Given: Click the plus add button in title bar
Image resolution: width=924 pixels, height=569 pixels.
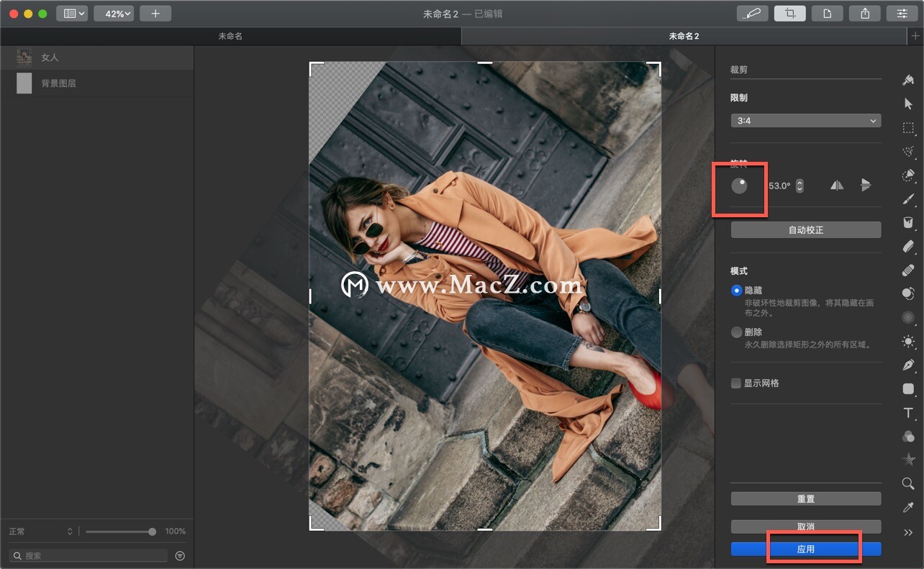Looking at the screenshot, I should click(x=155, y=14).
